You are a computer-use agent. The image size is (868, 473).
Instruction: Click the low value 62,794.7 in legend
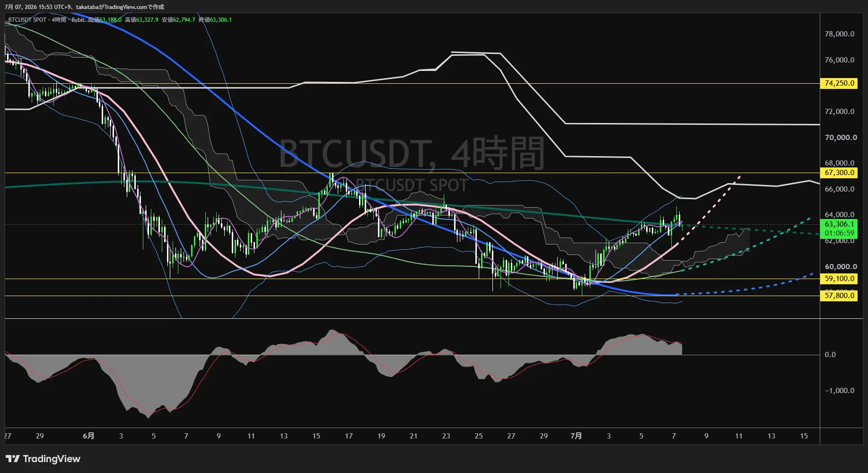184,20
